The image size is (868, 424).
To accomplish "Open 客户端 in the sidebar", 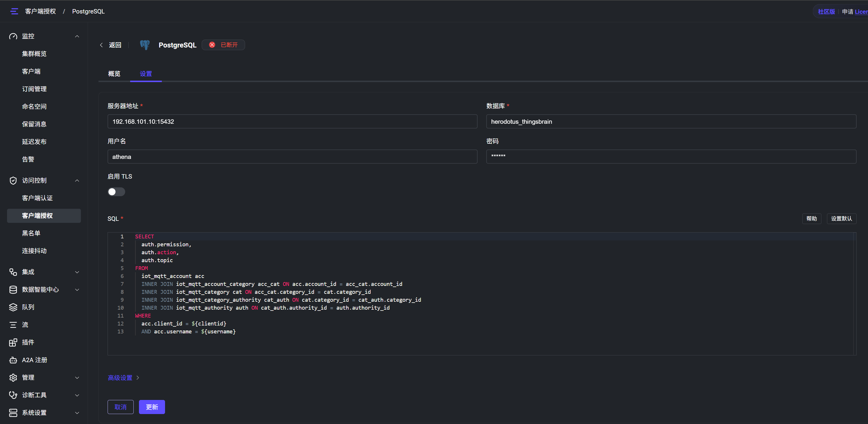I will click(x=31, y=71).
